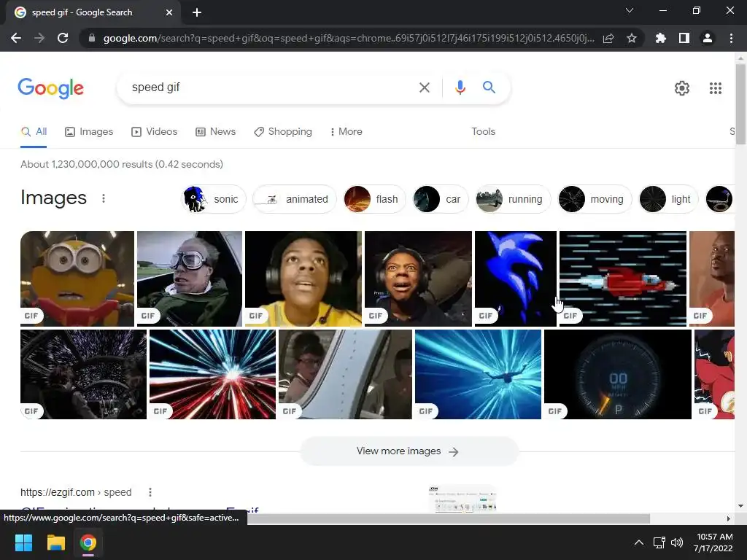Filter images by sonic chip
747x560 pixels.
214,199
